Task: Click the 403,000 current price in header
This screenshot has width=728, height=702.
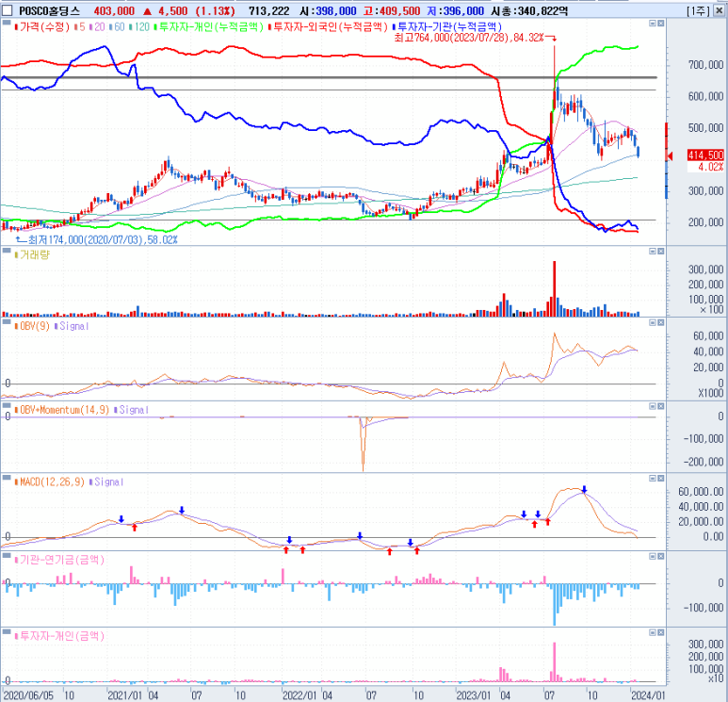Action: [114, 10]
